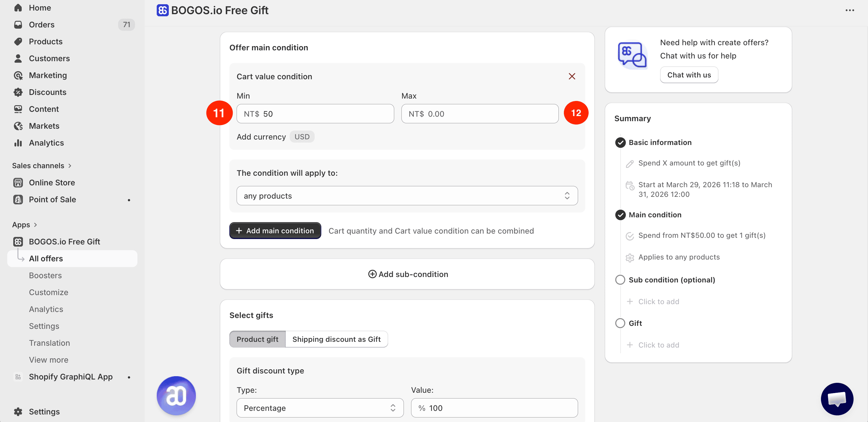The height and width of the screenshot is (422, 868).
Task: Select Main condition checked step
Action: [620, 215]
